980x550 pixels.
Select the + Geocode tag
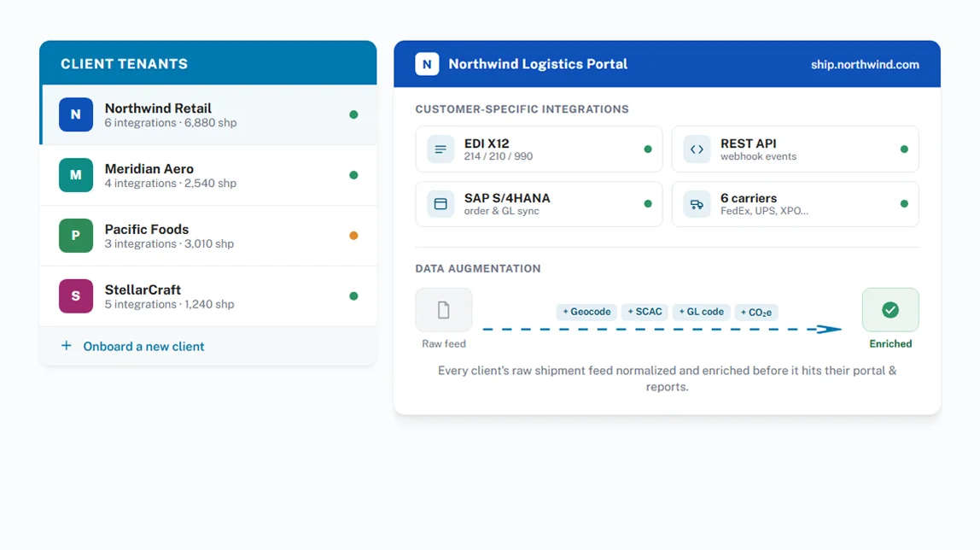(586, 312)
